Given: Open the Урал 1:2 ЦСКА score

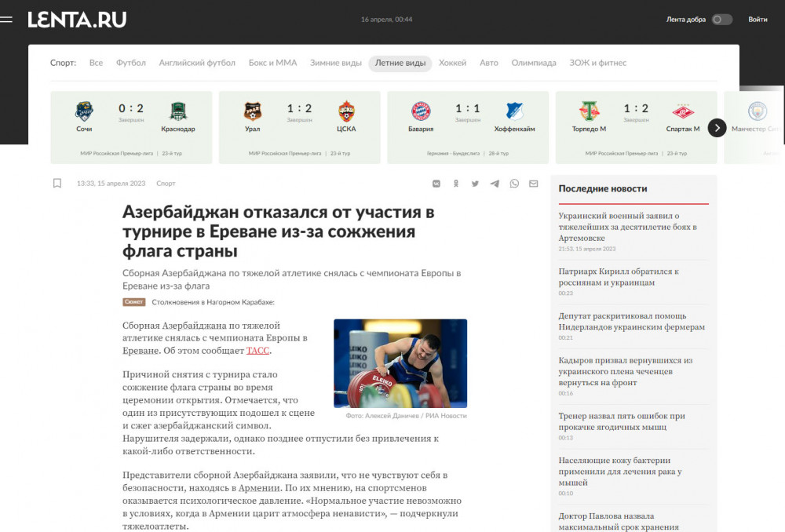Looking at the screenshot, I should 299,108.
